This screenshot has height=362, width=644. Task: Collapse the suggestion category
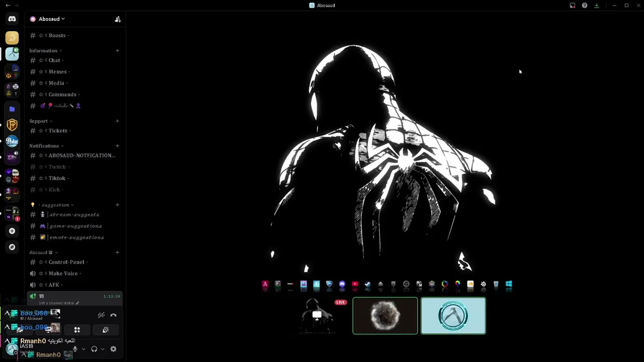(52, 205)
